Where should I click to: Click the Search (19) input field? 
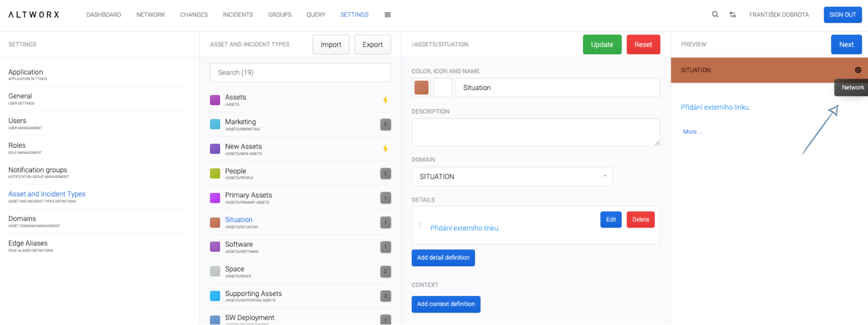[300, 72]
